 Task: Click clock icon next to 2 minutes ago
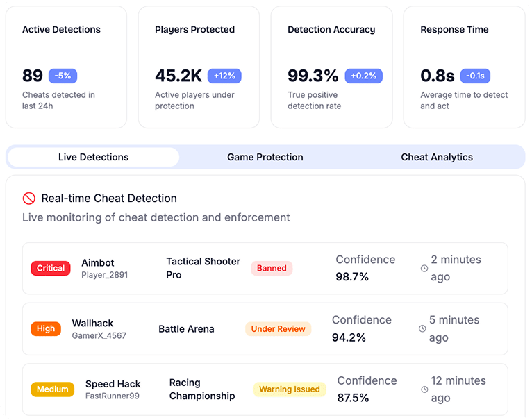tap(424, 268)
